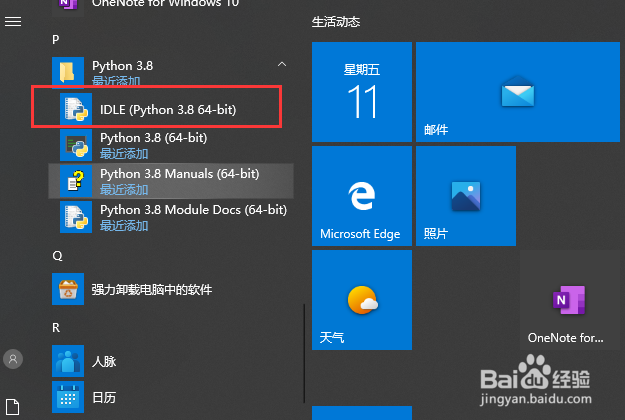Open Python 3.8 (64-bit) entry
This screenshot has height=420, width=625.
(x=171, y=145)
